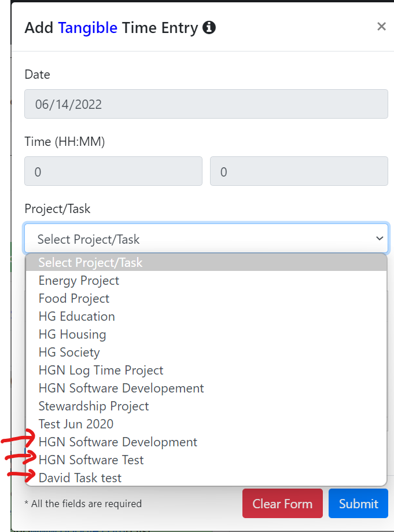The width and height of the screenshot is (394, 532).
Task: Choose David Task test entry
Action: 206,478
